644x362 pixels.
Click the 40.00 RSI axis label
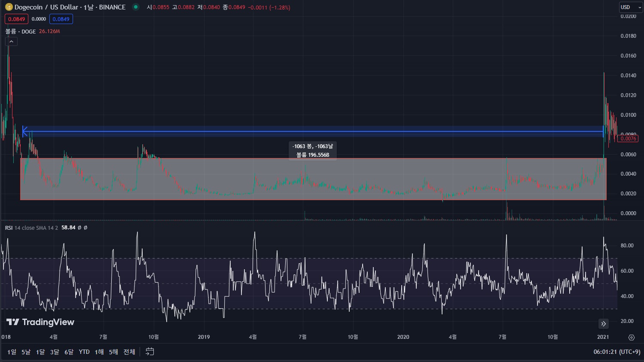[627, 296]
